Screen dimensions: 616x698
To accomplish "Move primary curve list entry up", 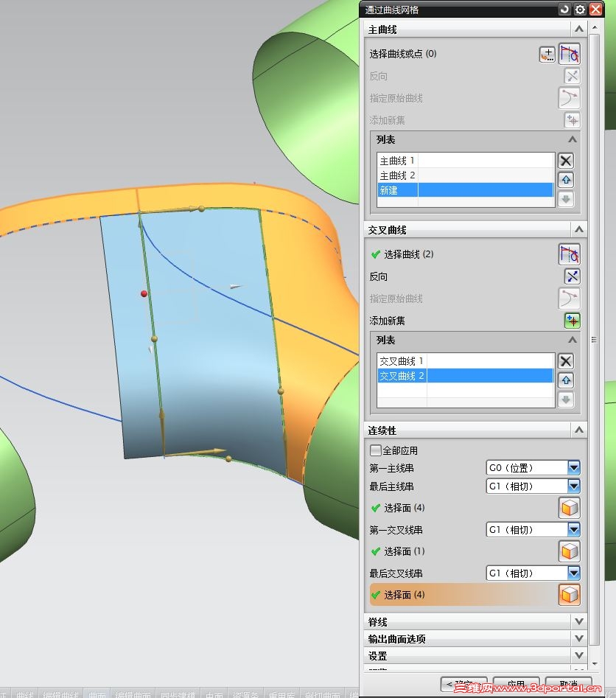I will click(x=566, y=180).
